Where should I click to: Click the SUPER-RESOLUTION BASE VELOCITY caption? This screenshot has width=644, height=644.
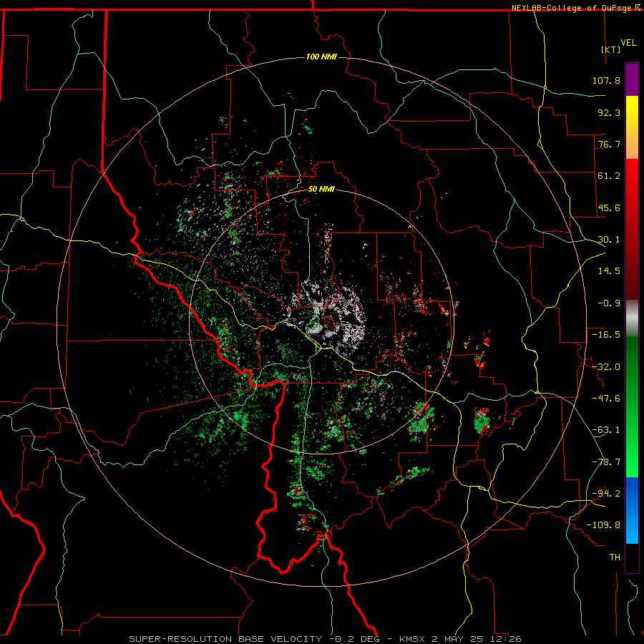225,639
